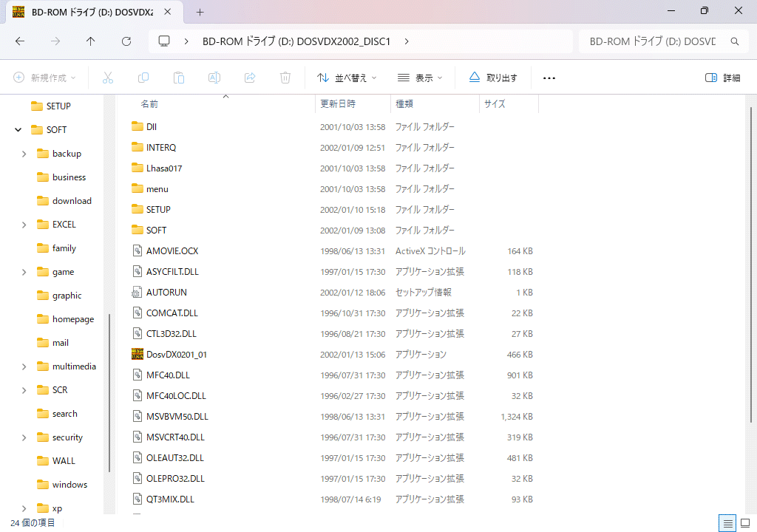Open the 表示 view dropdown
Viewport: 757px width, 532px height.
pos(420,78)
